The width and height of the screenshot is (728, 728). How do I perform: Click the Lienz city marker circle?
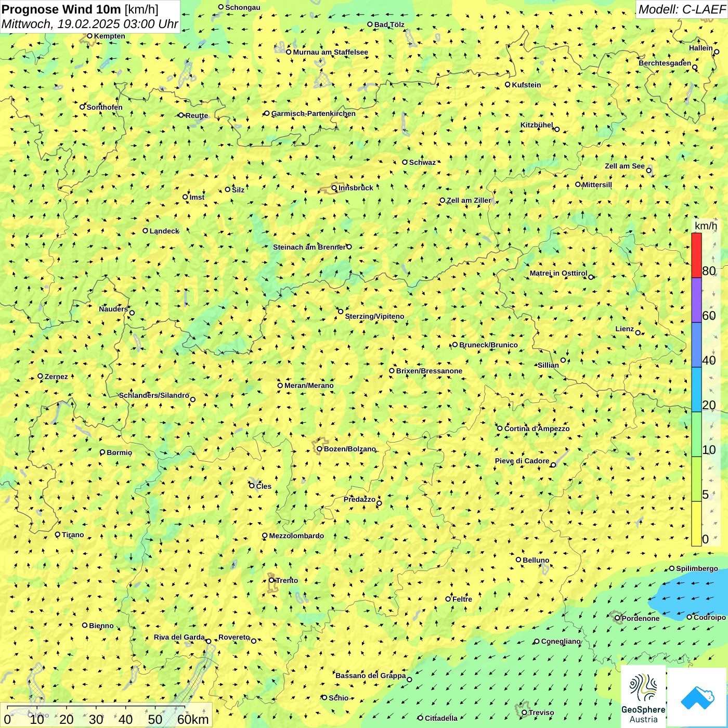pos(638,333)
